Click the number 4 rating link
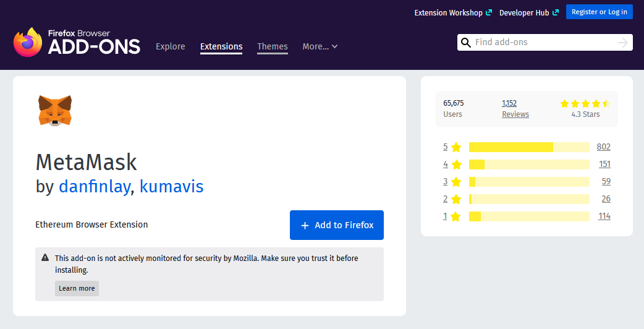This screenshot has height=329, width=644. click(445, 164)
